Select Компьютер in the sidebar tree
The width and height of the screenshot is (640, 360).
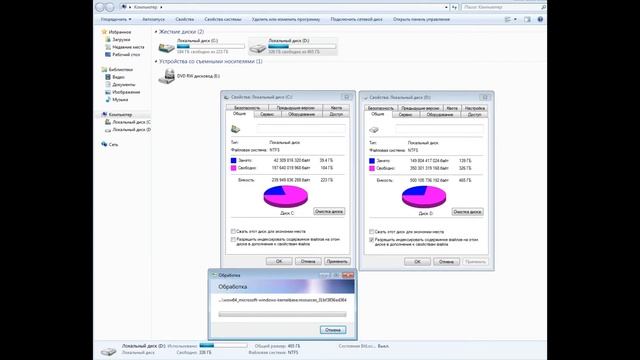tap(120, 114)
